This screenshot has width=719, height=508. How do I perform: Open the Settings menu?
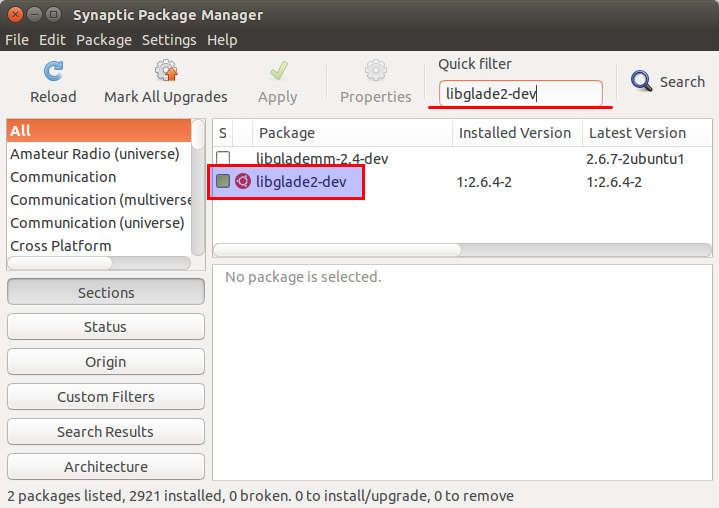(169, 40)
